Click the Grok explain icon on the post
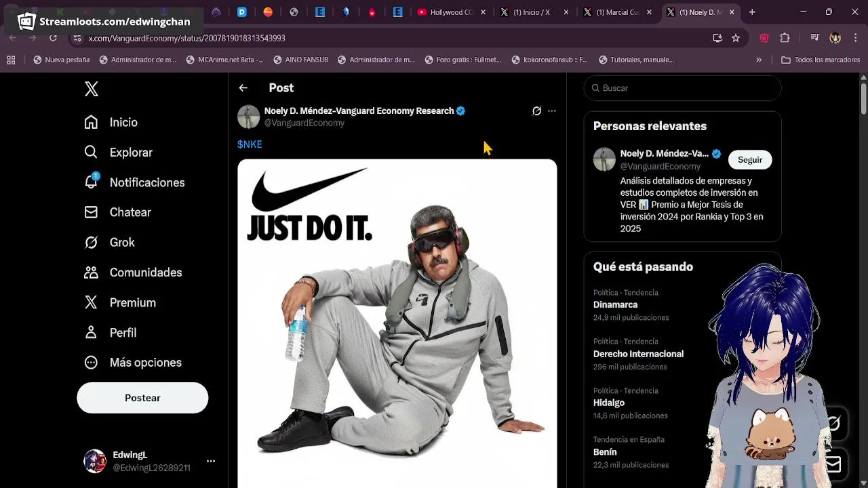The image size is (868, 488). [x=536, y=110]
